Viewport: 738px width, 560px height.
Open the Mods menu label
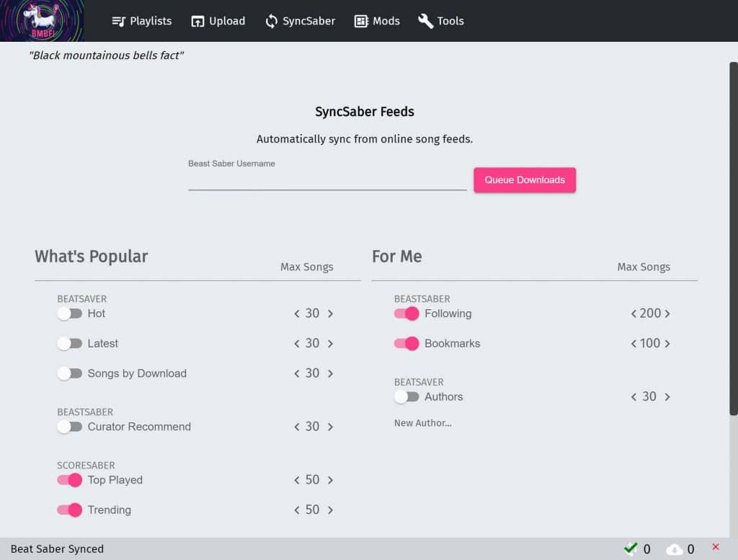[386, 21]
